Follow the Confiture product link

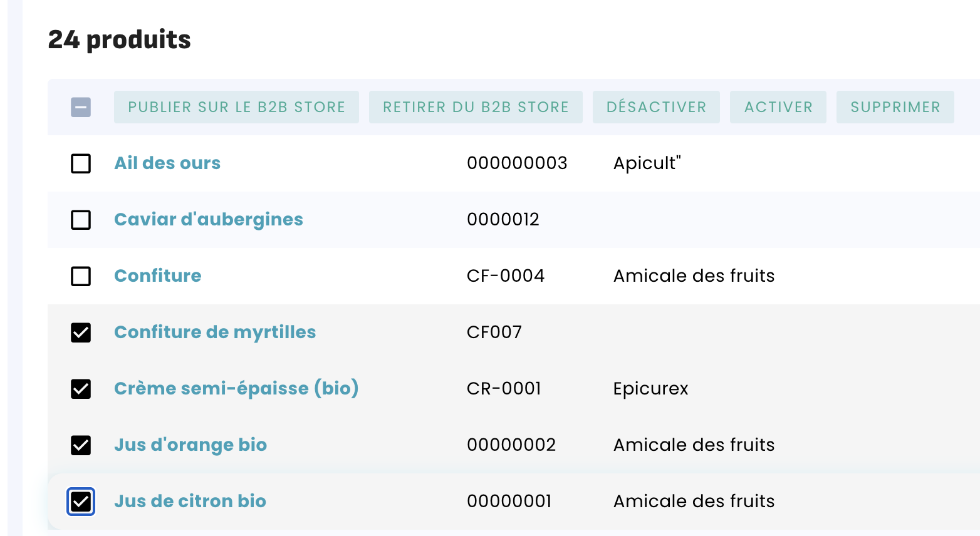point(157,276)
